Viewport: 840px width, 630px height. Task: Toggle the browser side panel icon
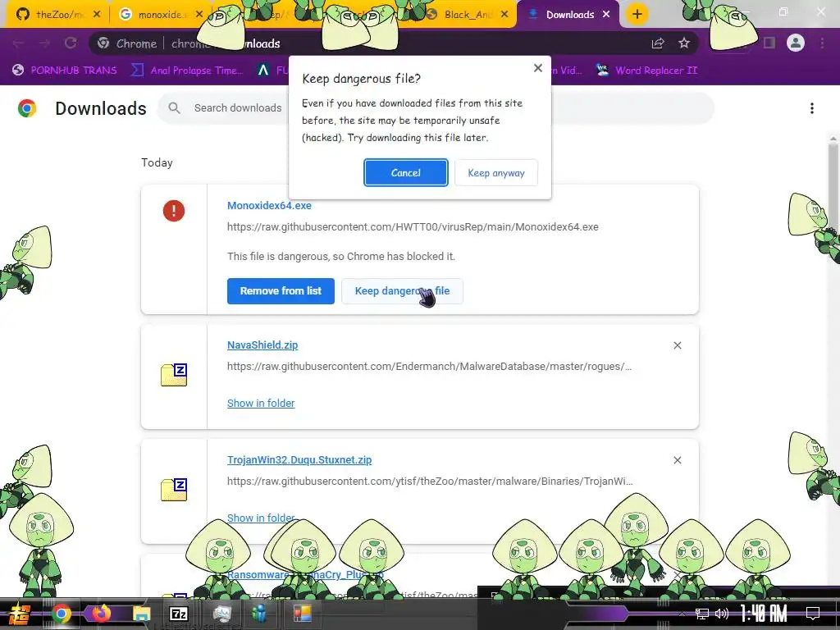[x=769, y=43]
